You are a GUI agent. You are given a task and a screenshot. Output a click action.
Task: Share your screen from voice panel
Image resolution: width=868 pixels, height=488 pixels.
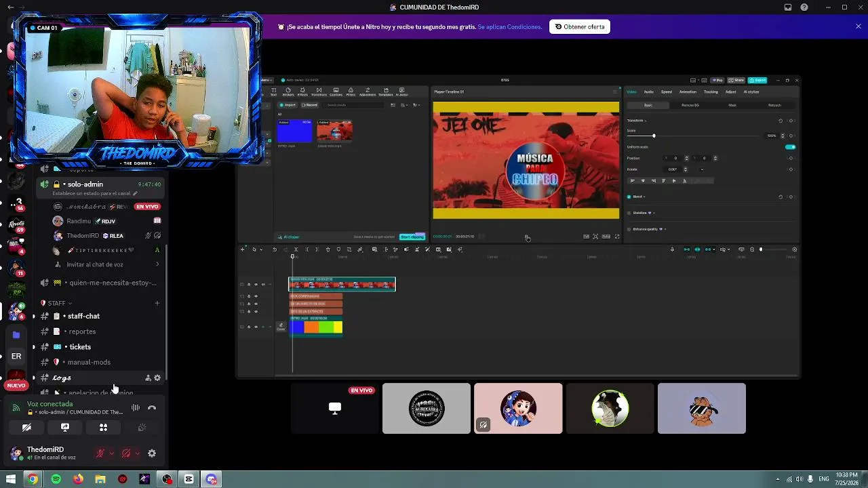tap(65, 428)
